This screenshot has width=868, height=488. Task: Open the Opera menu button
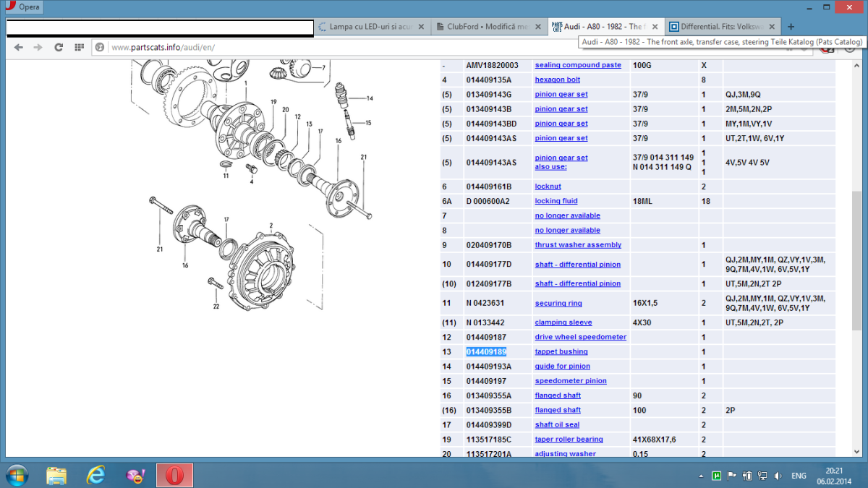coord(23,7)
